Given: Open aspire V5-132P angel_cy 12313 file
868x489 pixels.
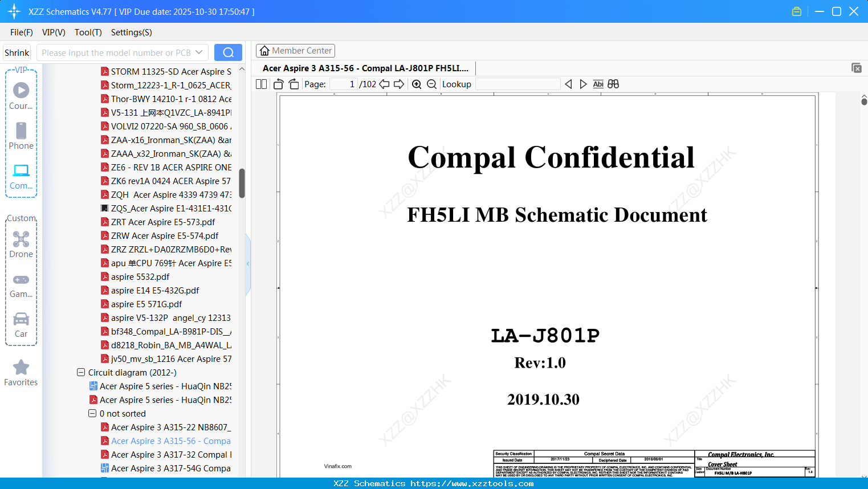Looking at the screenshot, I should 171,318.
